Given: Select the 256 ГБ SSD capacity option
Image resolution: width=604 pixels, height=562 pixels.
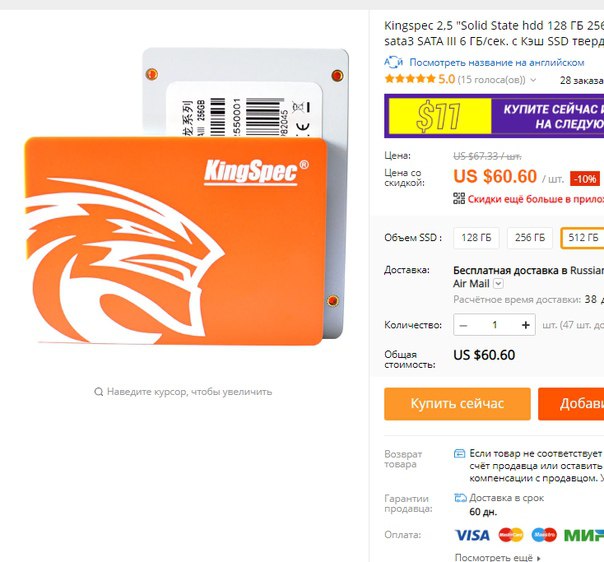Looking at the screenshot, I should point(530,238).
